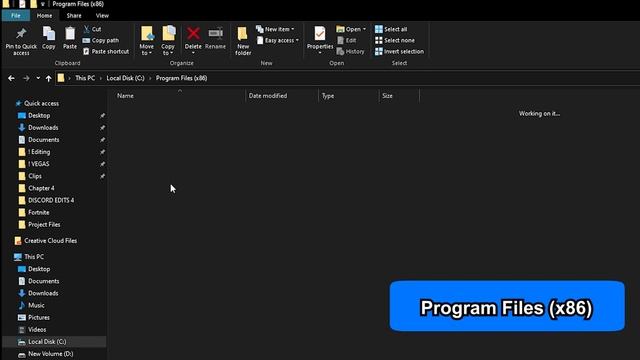Click Program Files (x86) breadcrumb segment
This screenshot has height=360, width=640.
(x=181, y=78)
